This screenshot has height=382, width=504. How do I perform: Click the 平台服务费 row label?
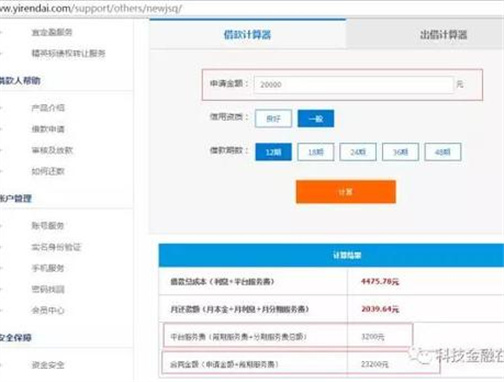pos(239,337)
